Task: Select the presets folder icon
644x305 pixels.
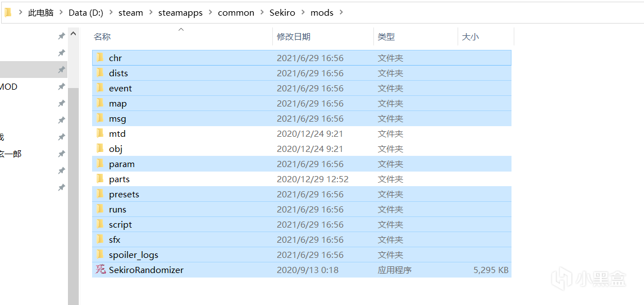Action: [x=101, y=194]
